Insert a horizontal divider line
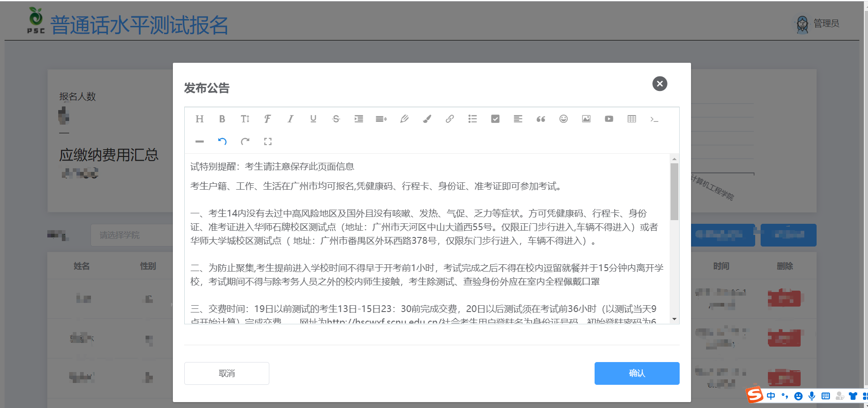Image resolution: width=868 pixels, height=408 pixels. pos(199,141)
